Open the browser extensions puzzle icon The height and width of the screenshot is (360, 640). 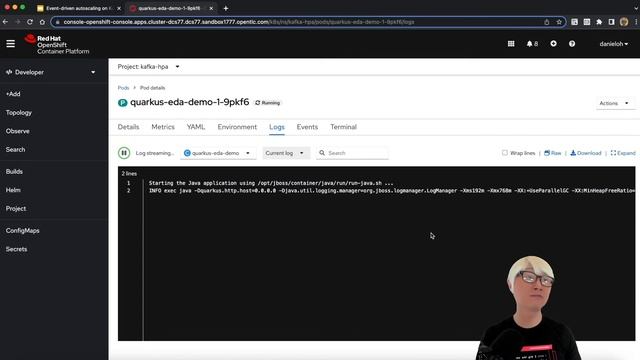599,22
